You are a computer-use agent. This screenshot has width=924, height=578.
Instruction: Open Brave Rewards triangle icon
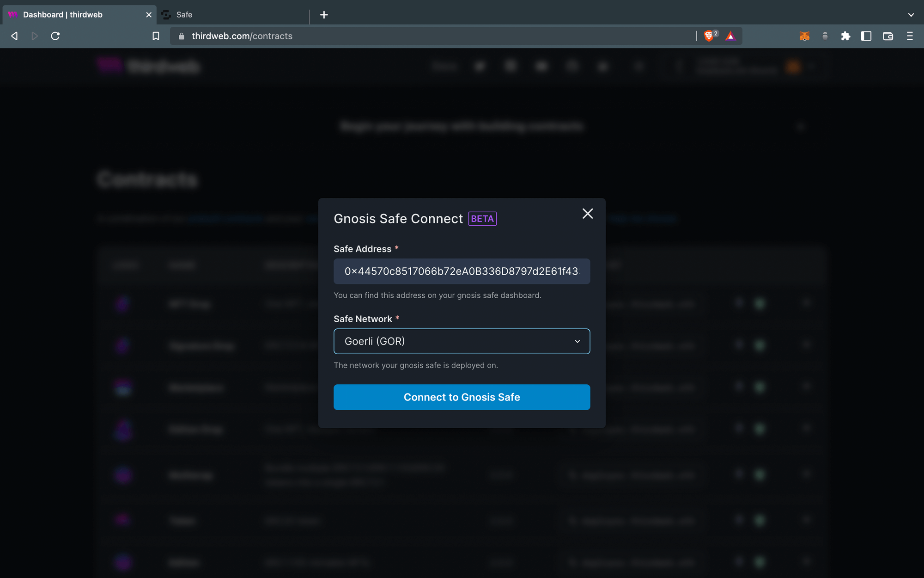pyautogui.click(x=731, y=36)
